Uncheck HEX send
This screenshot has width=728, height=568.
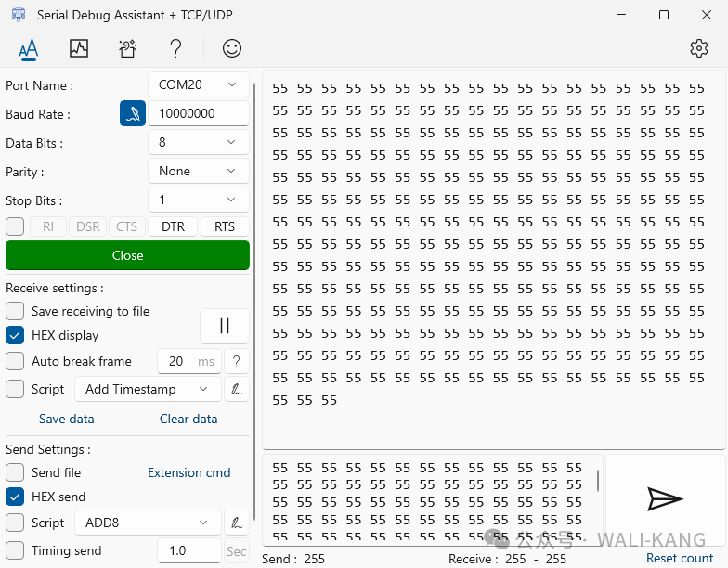point(15,497)
